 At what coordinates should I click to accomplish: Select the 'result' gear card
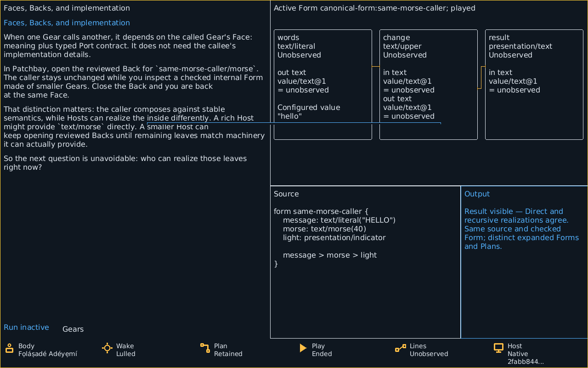(534, 85)
